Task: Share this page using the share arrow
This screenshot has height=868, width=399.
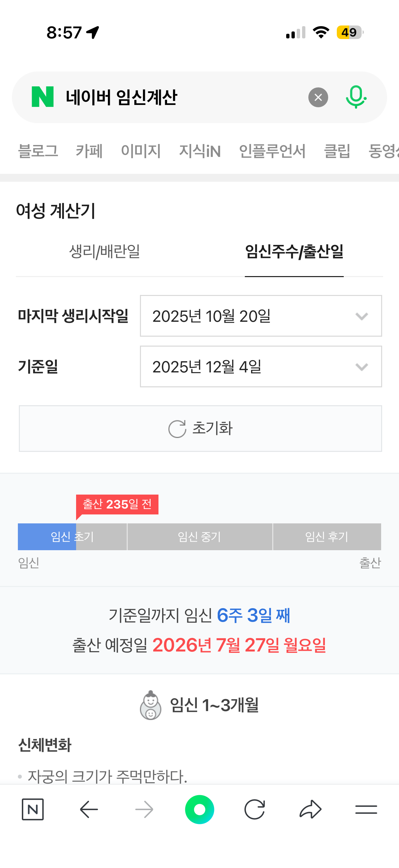Action: [310, 809]
